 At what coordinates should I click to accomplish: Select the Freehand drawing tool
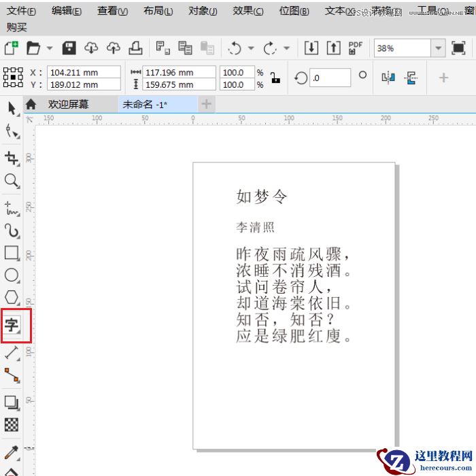point(12,208)
